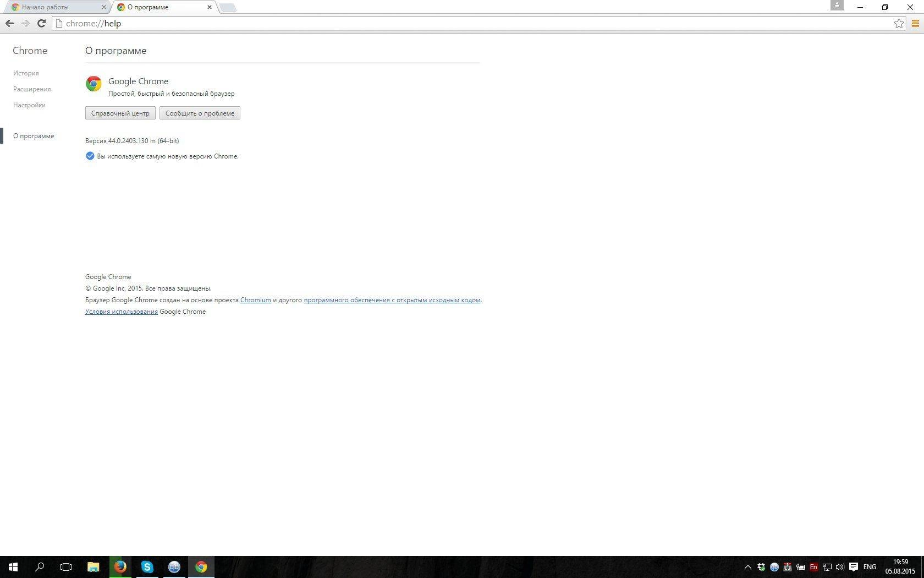
Task: Bookmark this page with the star icon
Action: [x=899, y=23]
